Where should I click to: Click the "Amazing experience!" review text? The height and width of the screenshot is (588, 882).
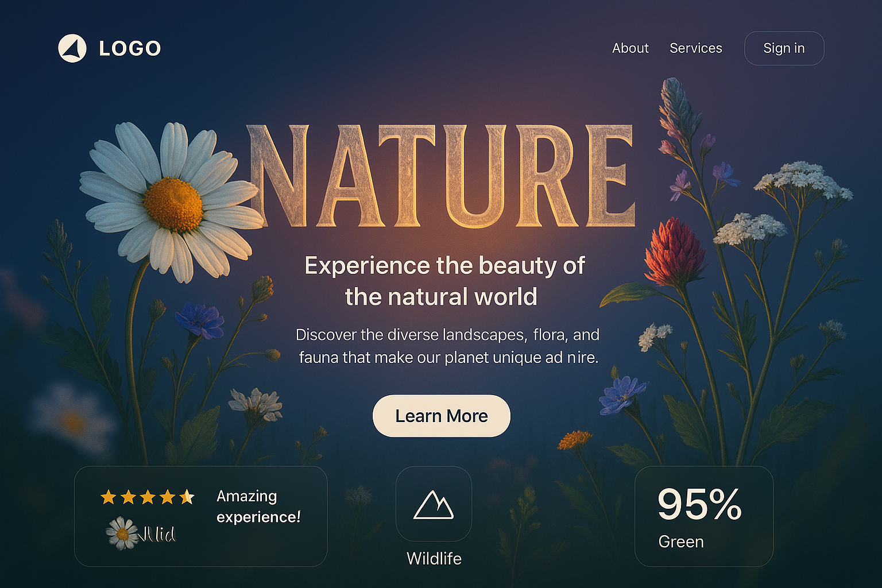(x=258, y=506)
